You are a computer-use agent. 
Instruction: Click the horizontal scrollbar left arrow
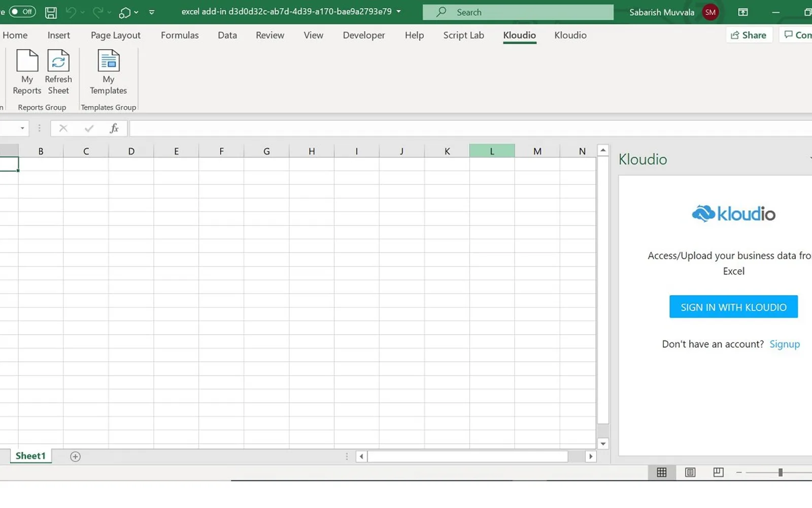point(361,457)
